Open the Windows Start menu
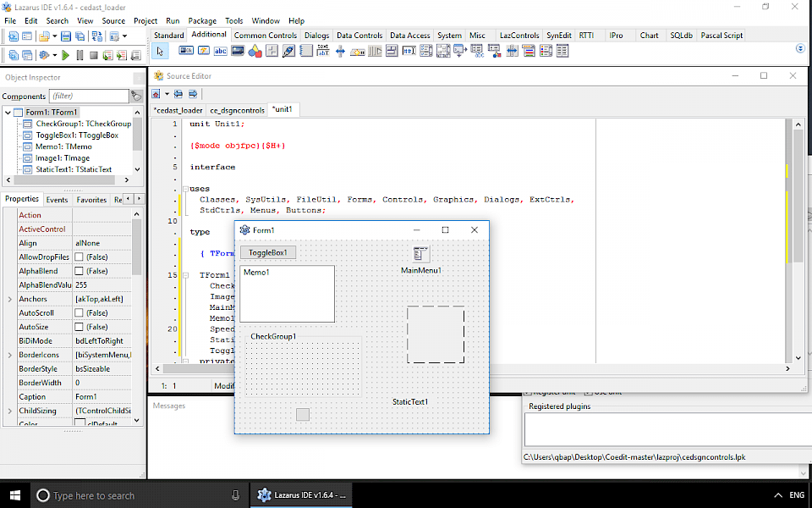812x508 pixels. [x=15, y=495]
